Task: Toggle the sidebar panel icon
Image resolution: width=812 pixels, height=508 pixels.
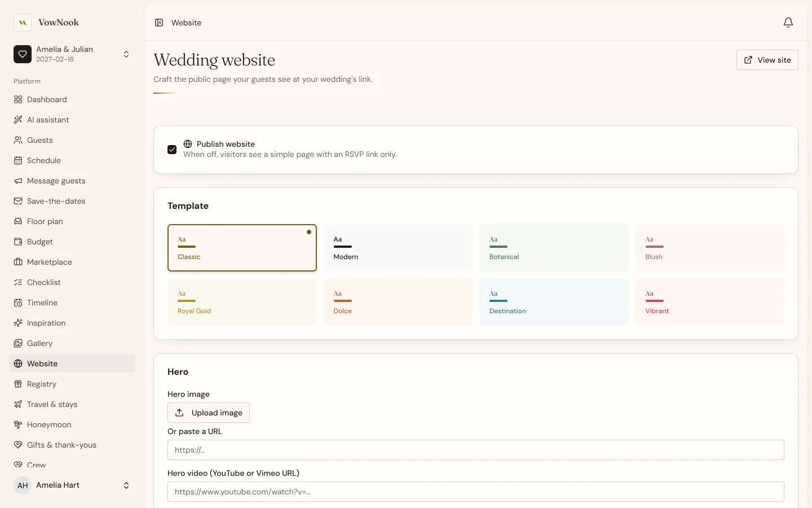Action: [x=159, y=23]
